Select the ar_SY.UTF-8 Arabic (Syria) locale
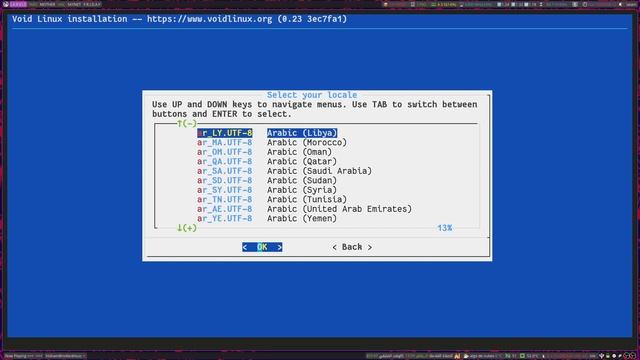The width and height of the screenshot is (640, 360). [267, 190]
